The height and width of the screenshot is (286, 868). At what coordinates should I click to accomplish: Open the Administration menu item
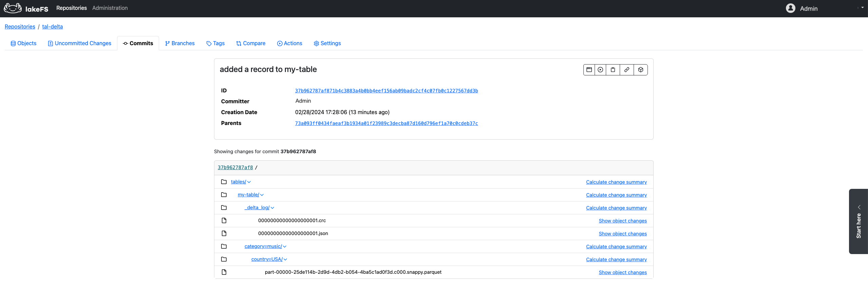coord(110,8)
